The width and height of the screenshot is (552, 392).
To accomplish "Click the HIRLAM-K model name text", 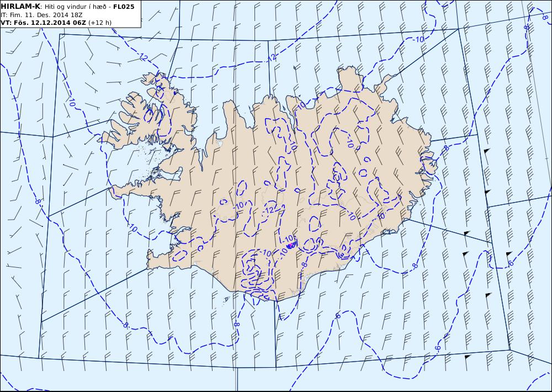I will coord(20,7).
